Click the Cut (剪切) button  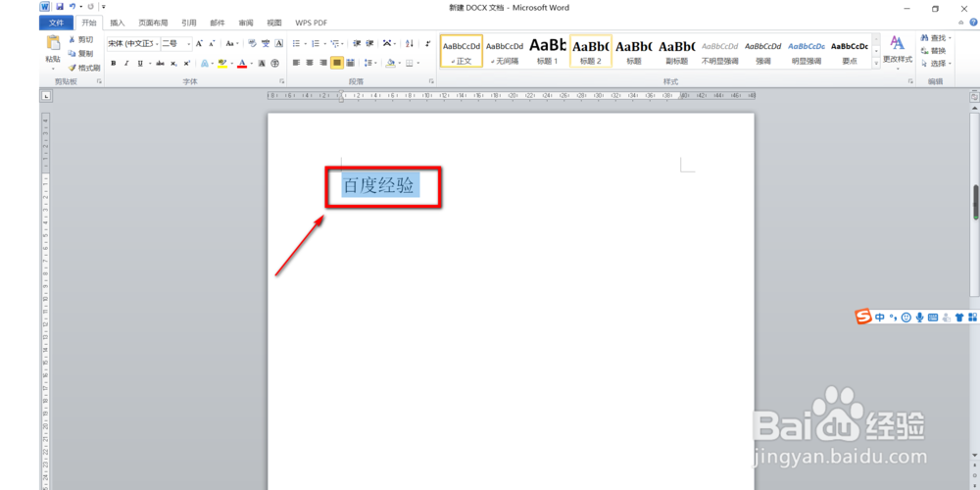[80, 39]
